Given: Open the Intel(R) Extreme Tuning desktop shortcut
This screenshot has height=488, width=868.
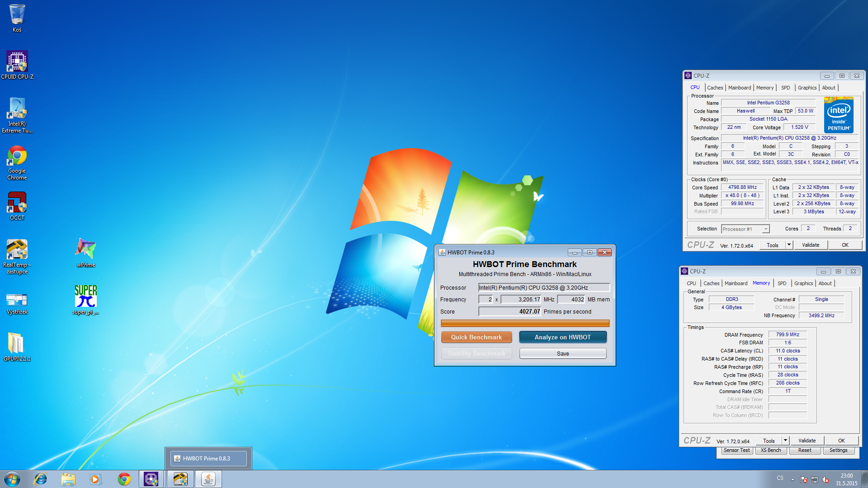Looking at the screenshot, I should (17, 115).
